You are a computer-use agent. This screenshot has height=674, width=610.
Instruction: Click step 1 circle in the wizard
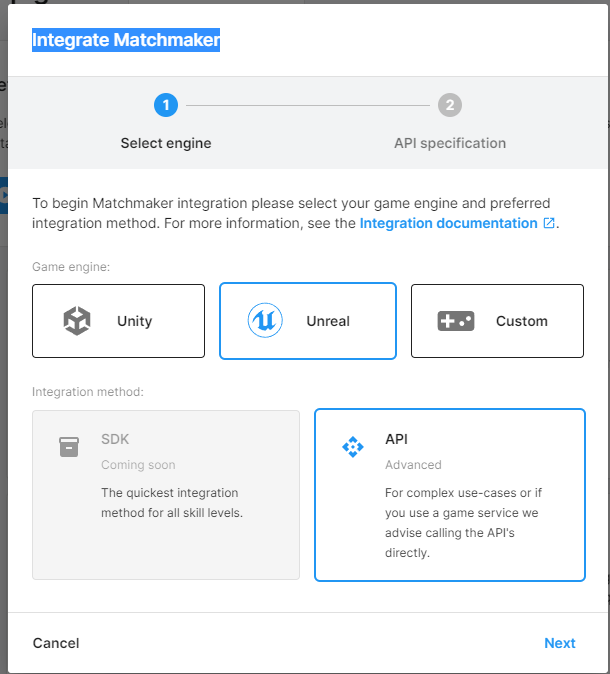(x=166, y=105)
